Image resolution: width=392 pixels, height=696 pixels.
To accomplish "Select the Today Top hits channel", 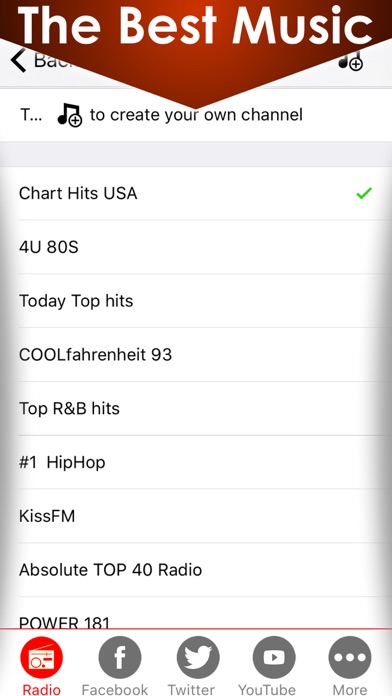I will [x=196, y=301].
